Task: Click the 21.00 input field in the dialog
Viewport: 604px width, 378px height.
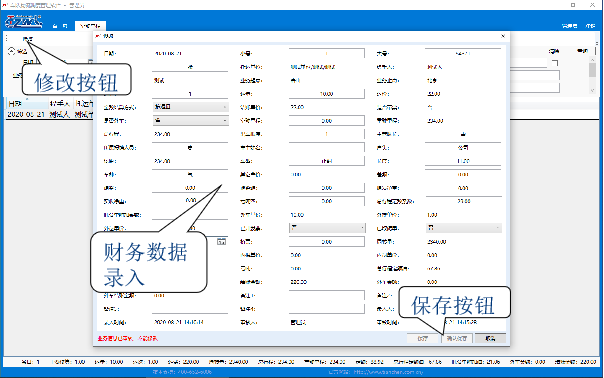Action: pyautogui.click(x=464, y=201)
